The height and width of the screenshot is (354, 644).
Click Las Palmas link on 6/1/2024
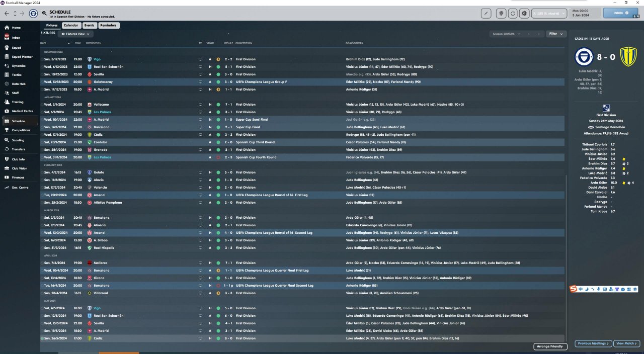(102, 112)
